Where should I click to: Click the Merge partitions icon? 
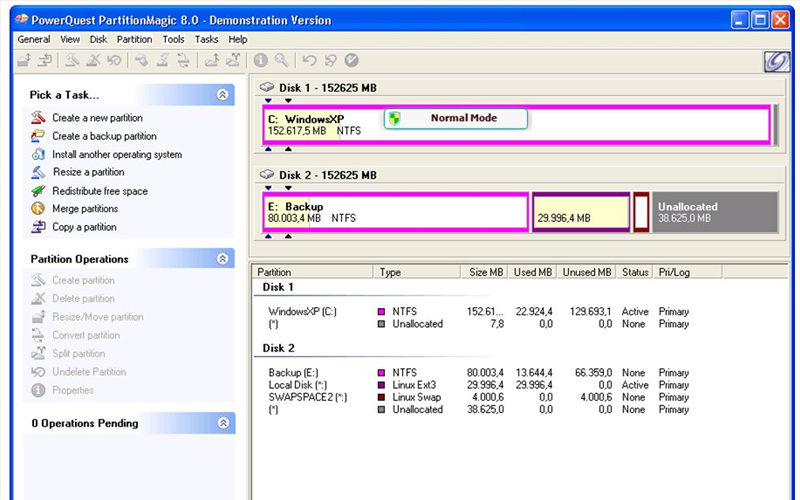pos(38,208)
